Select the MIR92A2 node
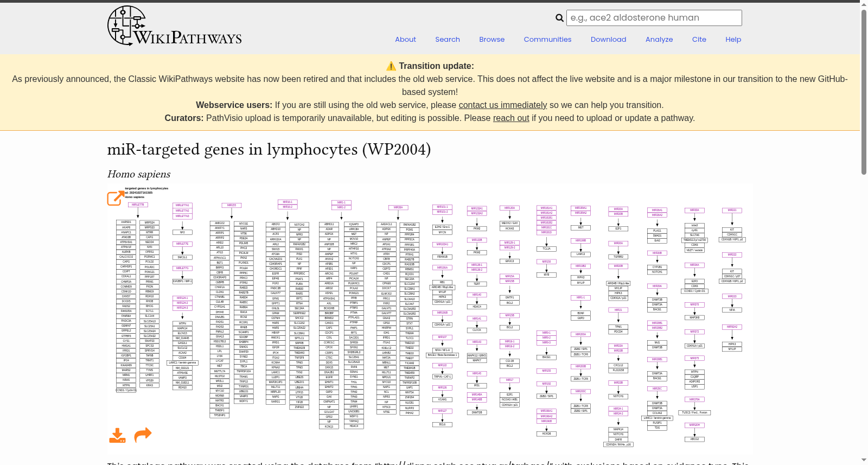Screen dimensions: 868x465 (x=732, y=327)
